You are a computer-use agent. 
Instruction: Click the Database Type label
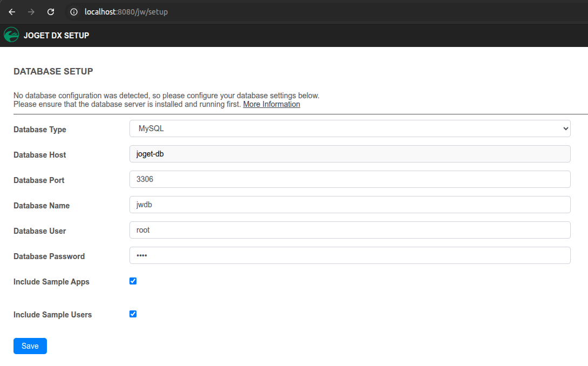40,130
